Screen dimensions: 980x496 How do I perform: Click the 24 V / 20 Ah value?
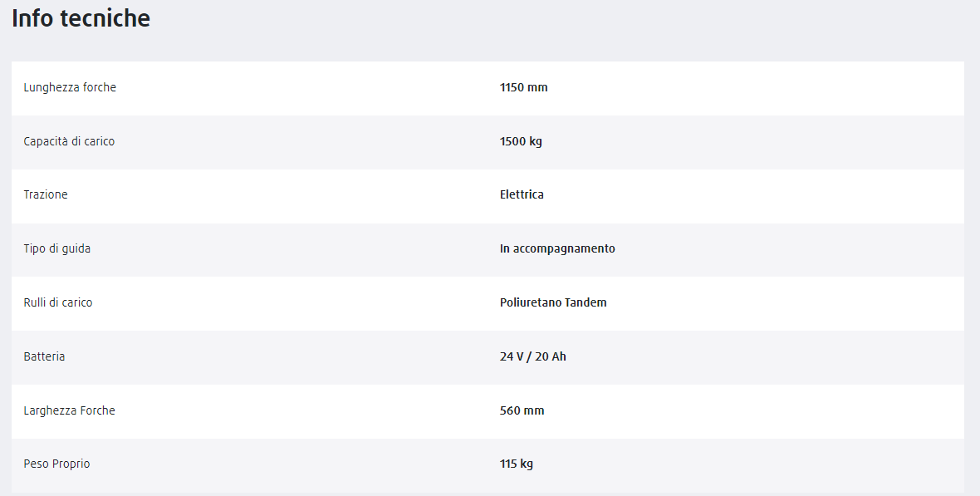point(533,356)
